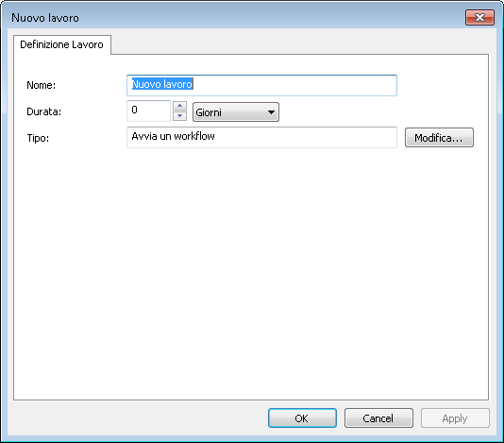
Task: Close the Nuovo lavoro dialog window
Action: [x=479, y=17]
